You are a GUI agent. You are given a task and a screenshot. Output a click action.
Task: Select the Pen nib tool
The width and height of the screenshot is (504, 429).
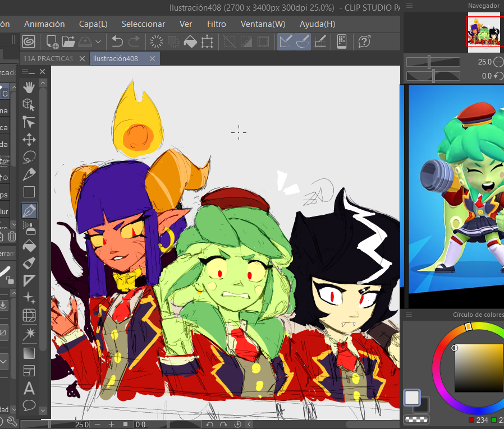(x=29, y=211)
